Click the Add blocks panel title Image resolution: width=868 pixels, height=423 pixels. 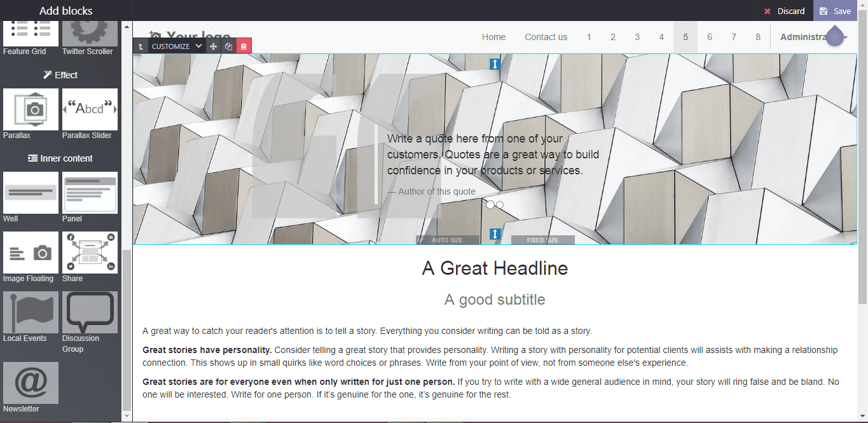coord(65,11)
